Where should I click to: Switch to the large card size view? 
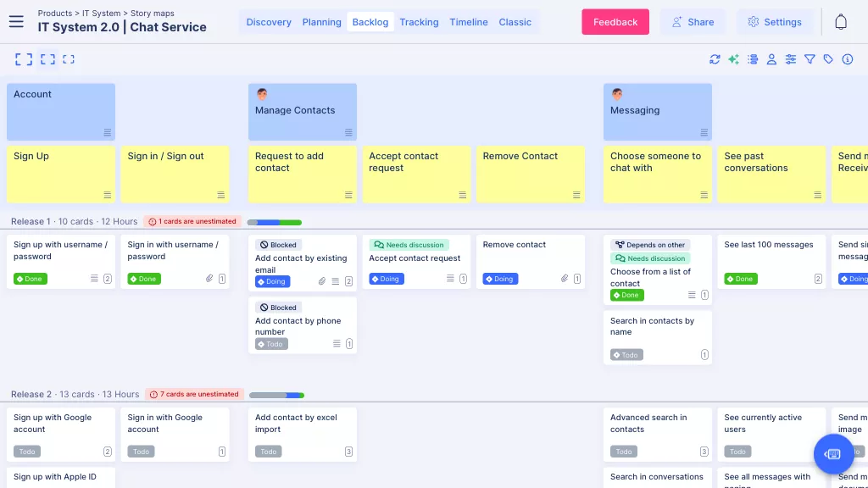pyautogui.click(x=24, y=59)
